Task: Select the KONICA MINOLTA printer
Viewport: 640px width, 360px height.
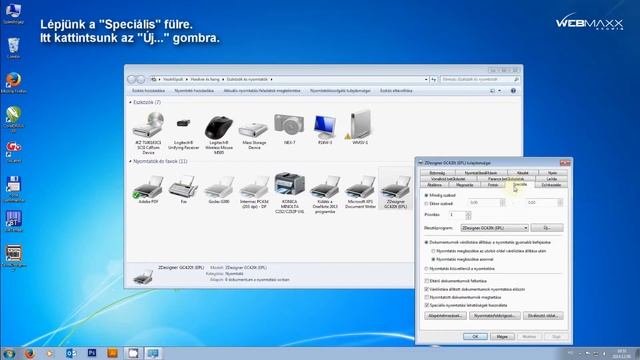Action: coord(289,193)
